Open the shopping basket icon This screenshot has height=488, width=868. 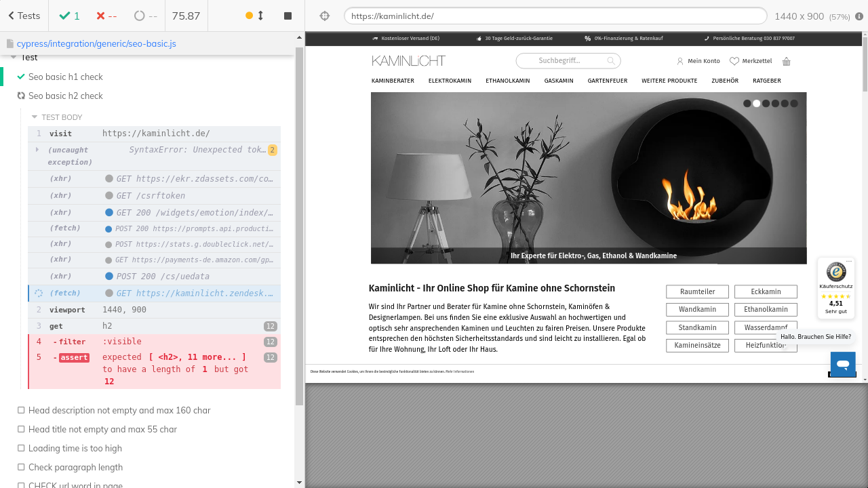tap(787, 61)
